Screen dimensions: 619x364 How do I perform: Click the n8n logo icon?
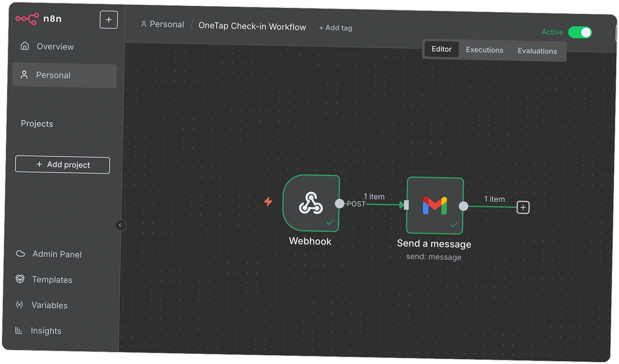[27, 19]
